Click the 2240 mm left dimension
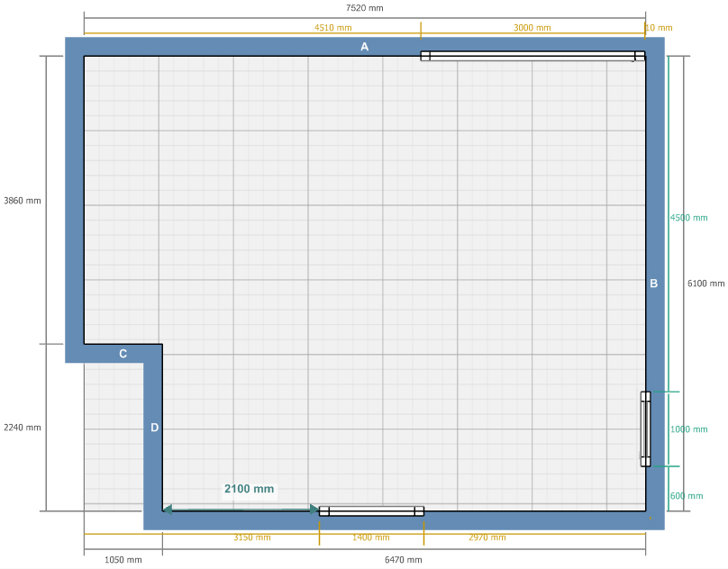Viewport: 728px width, 569px height. pyautogui.click(x=23, y=428)
